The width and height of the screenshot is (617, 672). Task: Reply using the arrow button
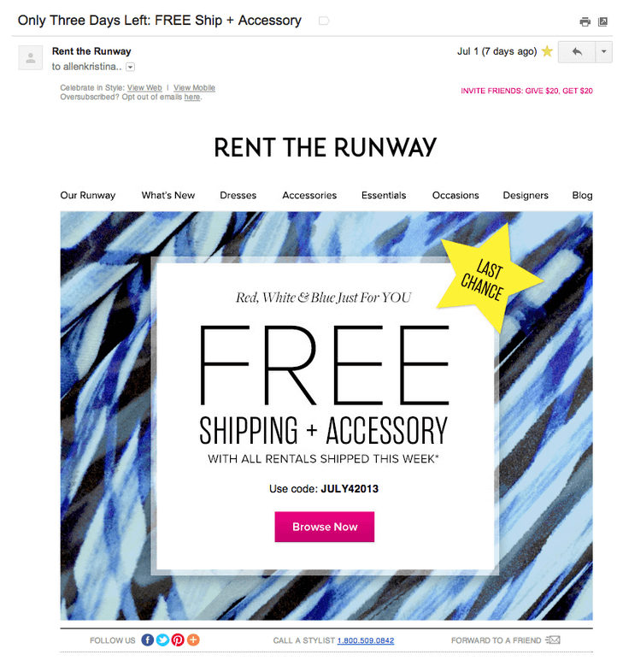[577, 52]
